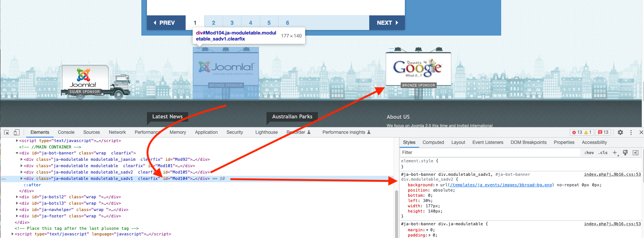
Task: Open the Network tab
Action: (x=117, y=132)
